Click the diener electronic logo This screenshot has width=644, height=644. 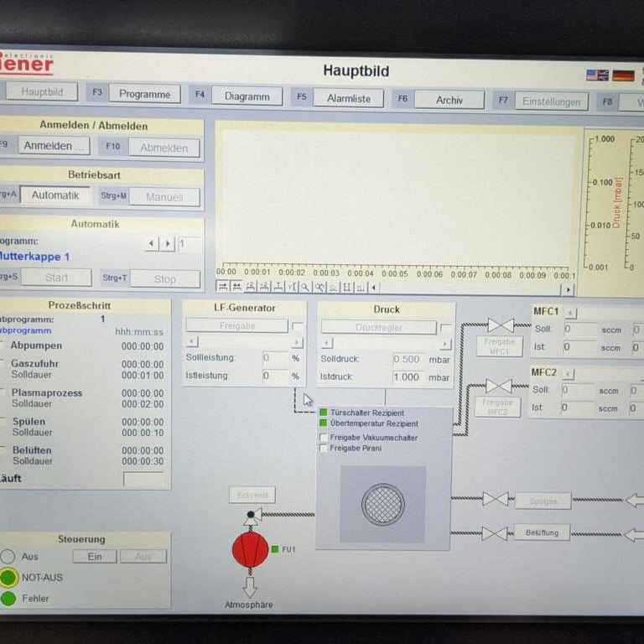(27, 63)
